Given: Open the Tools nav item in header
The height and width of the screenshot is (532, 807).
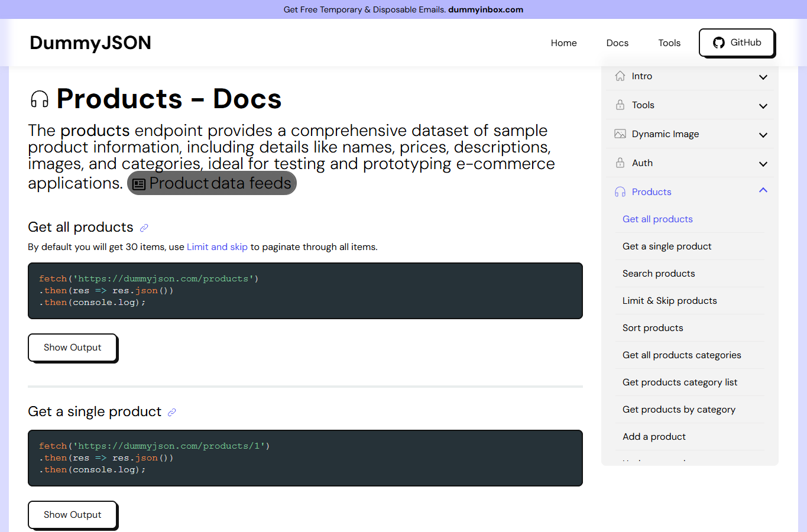Looking at the screenshot, I should [669, 43].
